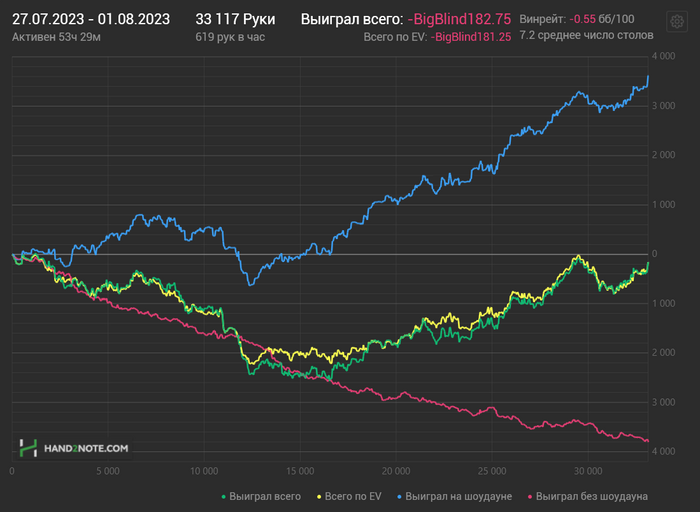
Task: Click the x-axis label 30 000
Action: tap(588, 471)
